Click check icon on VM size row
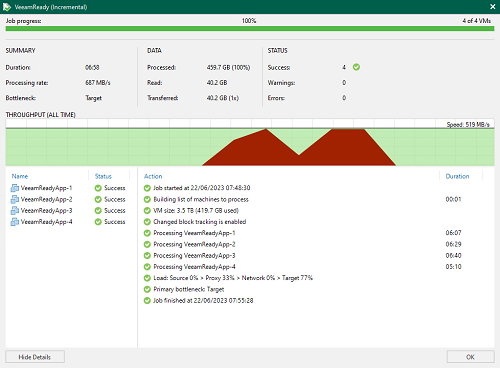The image size is (500, 368). click(x=147, y=211)
